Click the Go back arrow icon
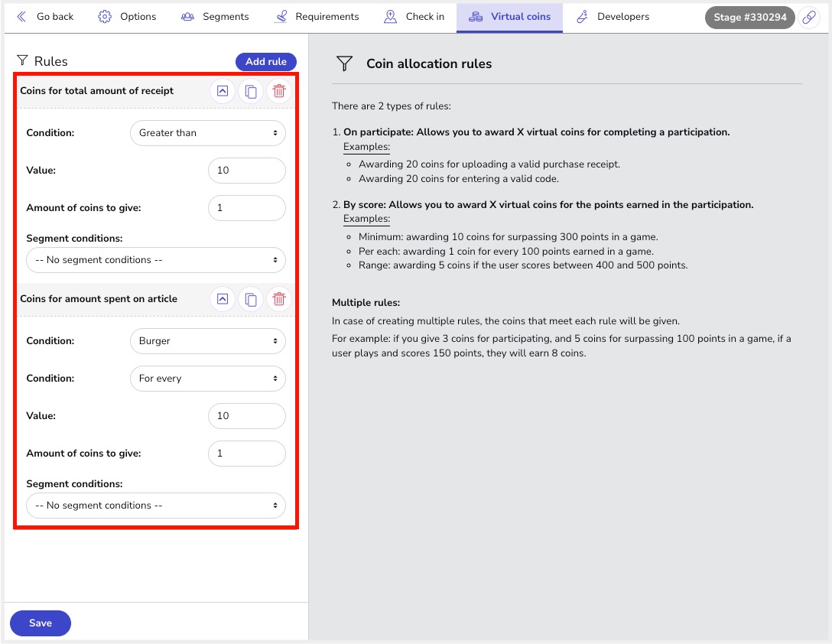This screenshot has height=644, width=832. (x=21, y=17)
